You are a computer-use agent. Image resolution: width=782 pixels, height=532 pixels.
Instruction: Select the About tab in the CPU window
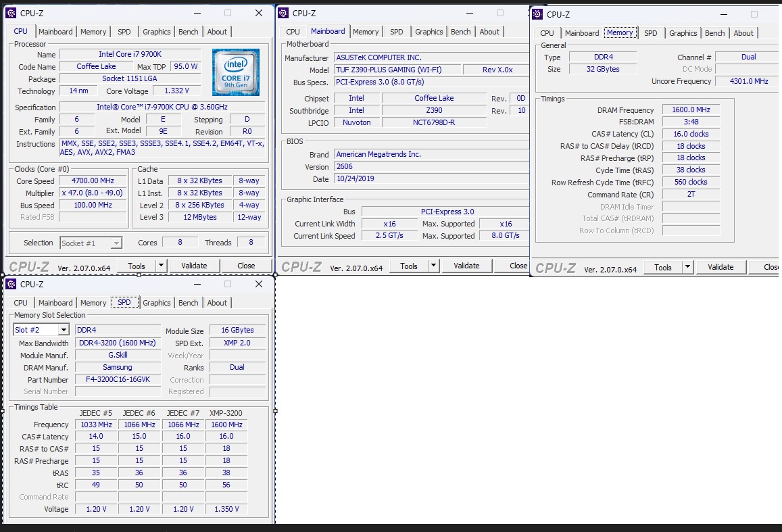(x=217, y=31)
